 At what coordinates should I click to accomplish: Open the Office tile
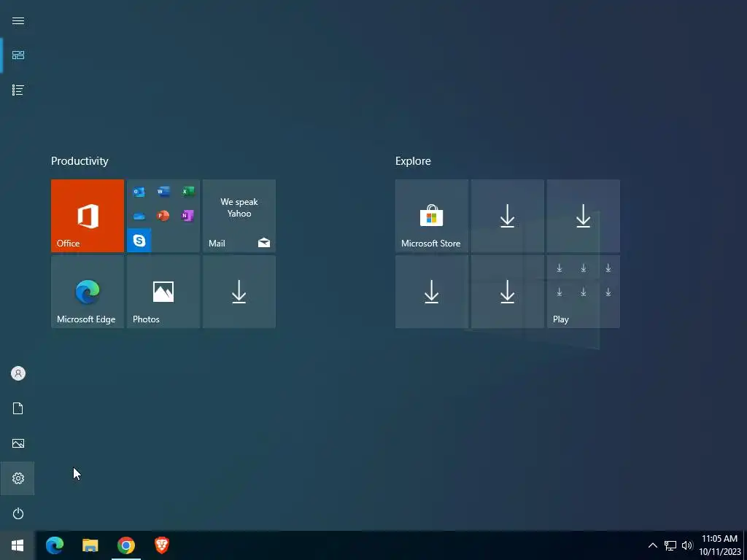coord(88,216)
